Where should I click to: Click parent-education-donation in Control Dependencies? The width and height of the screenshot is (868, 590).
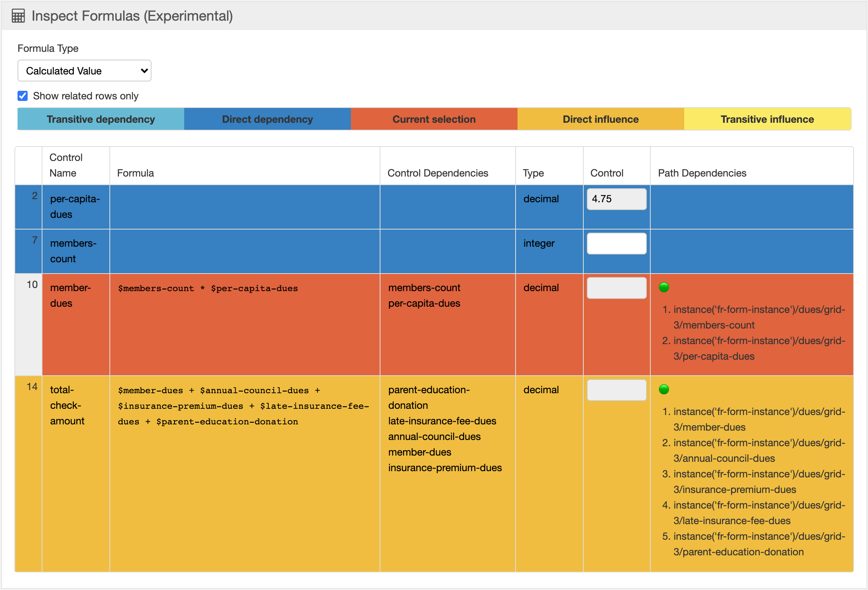point(429,398)
